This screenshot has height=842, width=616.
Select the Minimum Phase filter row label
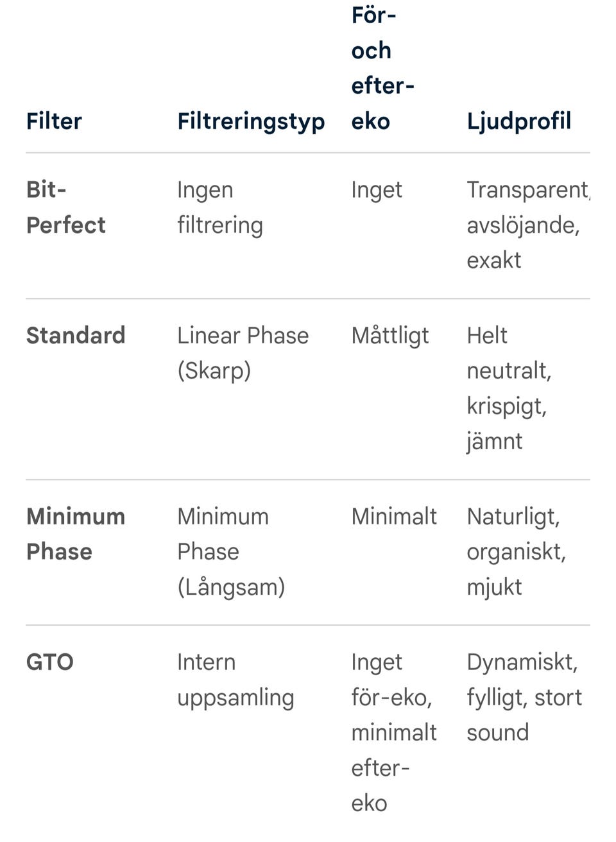(76, 534)
